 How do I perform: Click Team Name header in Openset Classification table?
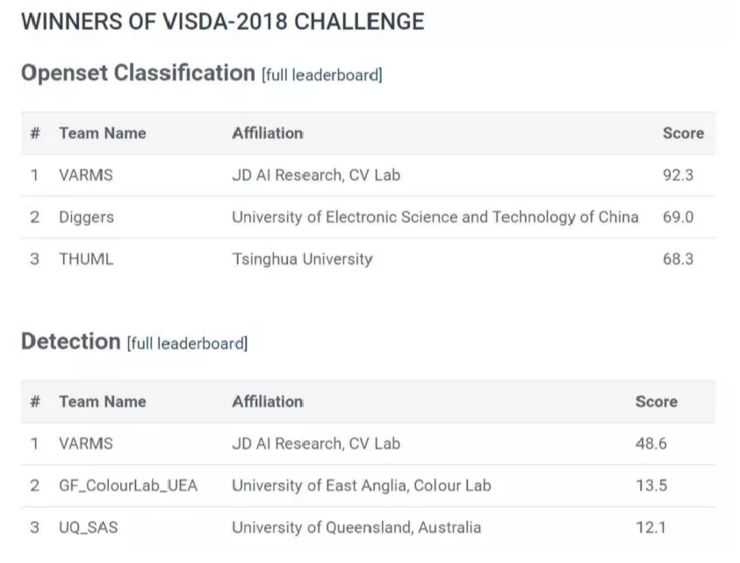102,133
